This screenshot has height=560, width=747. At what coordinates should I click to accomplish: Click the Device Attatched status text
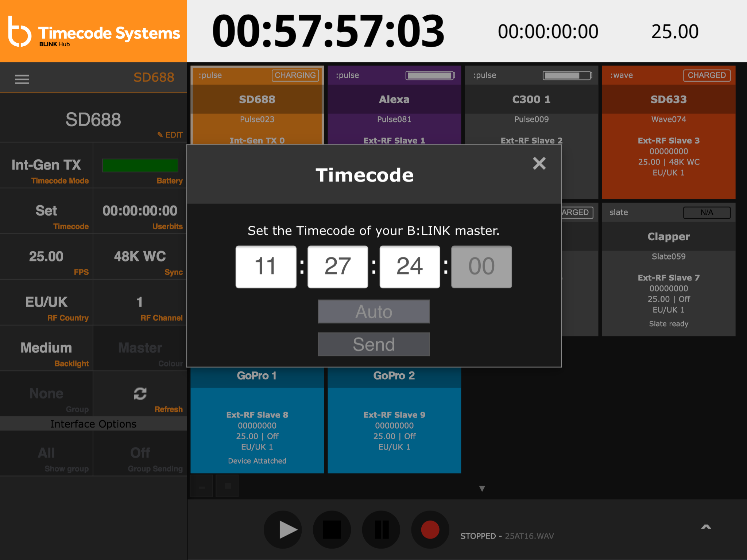click(257, 461)
